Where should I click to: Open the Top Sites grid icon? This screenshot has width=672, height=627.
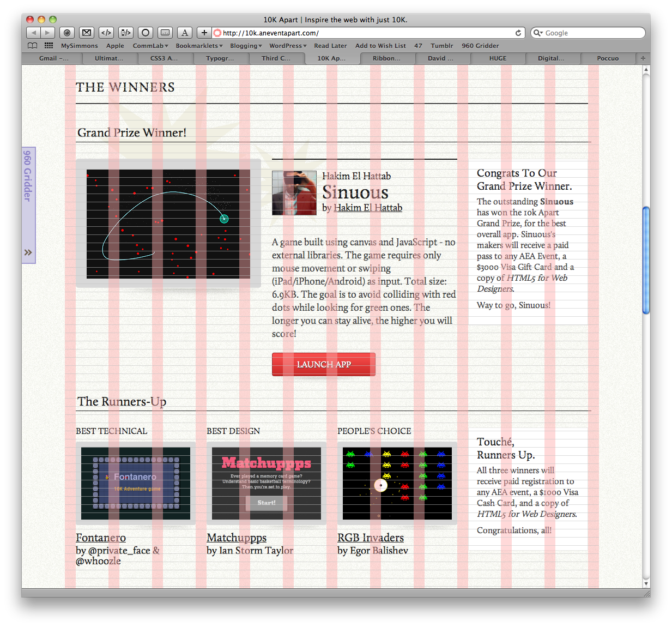(49, 46)
